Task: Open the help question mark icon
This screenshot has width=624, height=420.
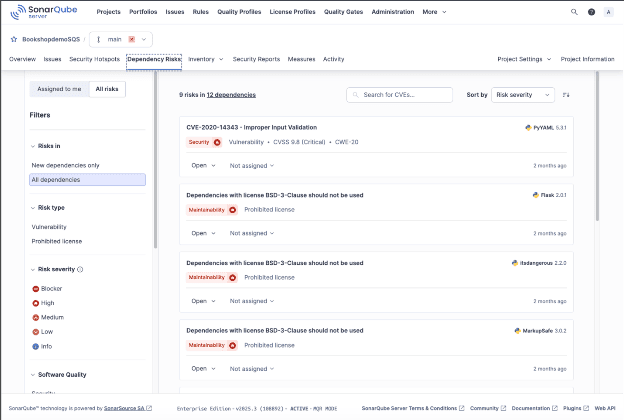Action: coord(591,12)
